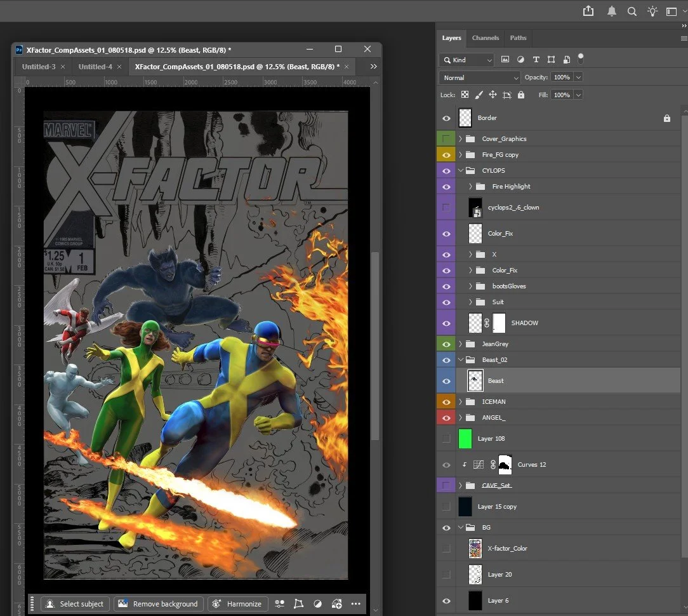Expand the bootsGloves group

[470, 286]
